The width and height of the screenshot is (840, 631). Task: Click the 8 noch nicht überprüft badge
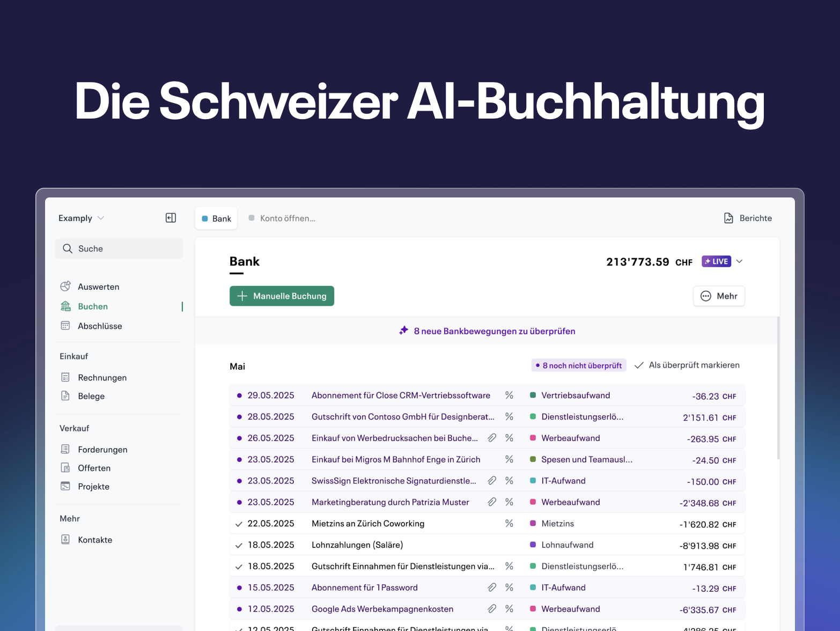pyautogui.click(x=579, y=365)
